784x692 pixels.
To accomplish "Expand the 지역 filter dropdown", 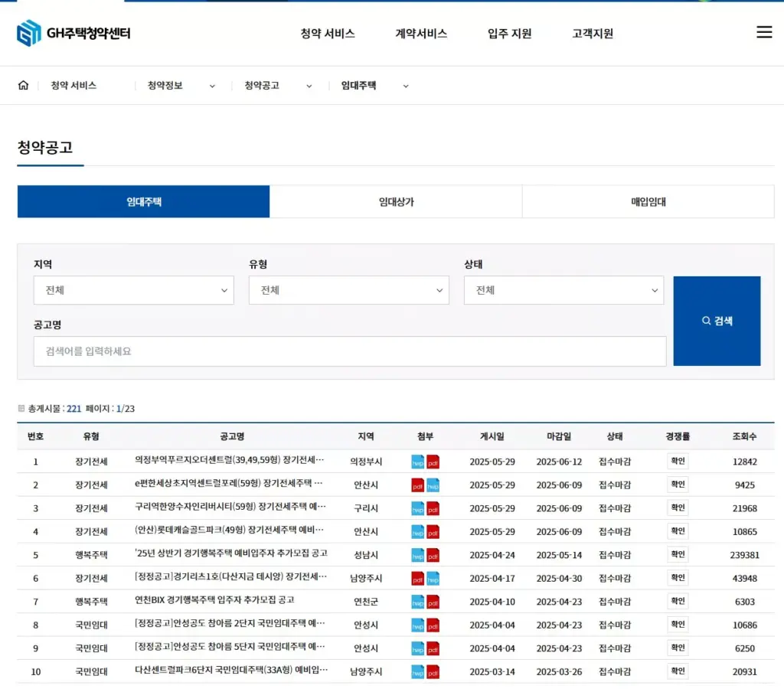I will 133,290.
